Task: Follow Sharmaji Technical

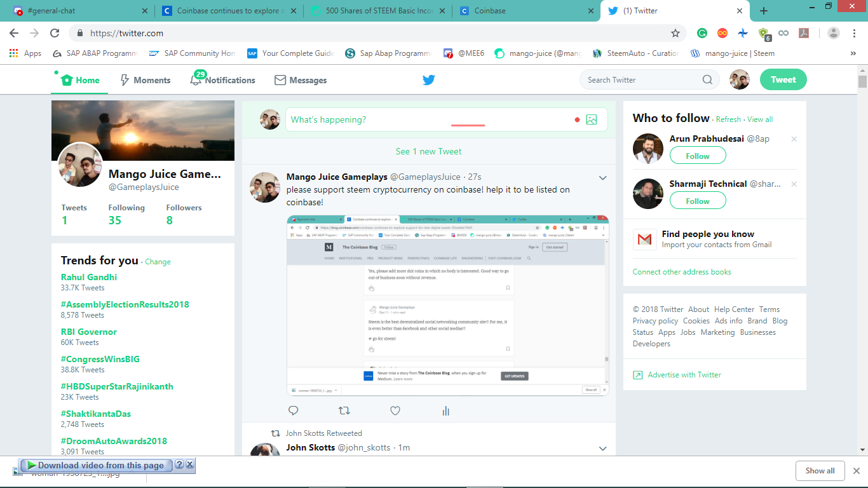Action: point(698,201)
